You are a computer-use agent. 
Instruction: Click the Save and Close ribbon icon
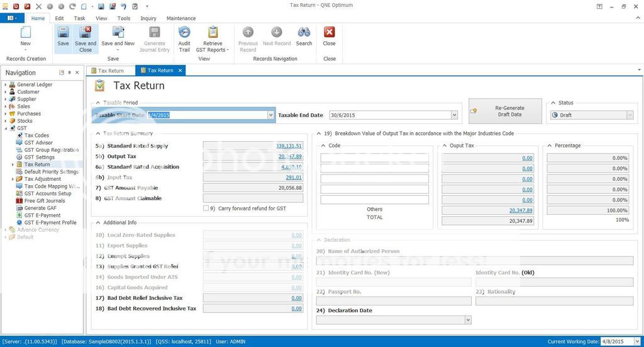pos(86,33)
